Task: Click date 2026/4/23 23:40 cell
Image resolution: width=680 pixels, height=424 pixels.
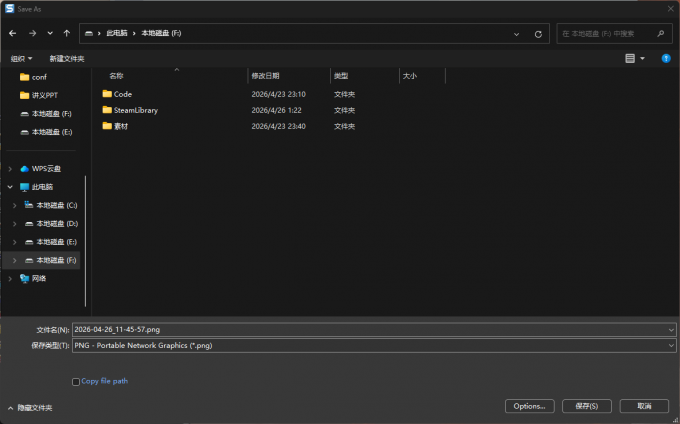Action: click(278, 126)
